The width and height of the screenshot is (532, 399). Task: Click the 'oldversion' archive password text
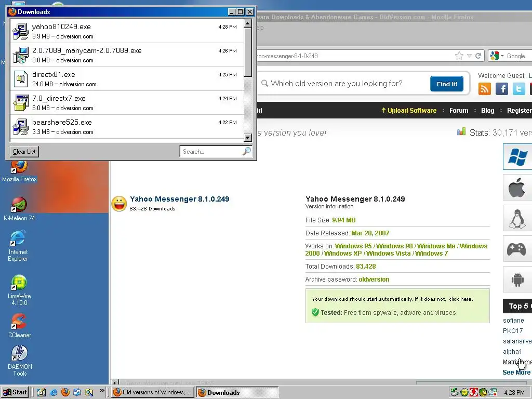pyautogui.click(x=374, y=279)
